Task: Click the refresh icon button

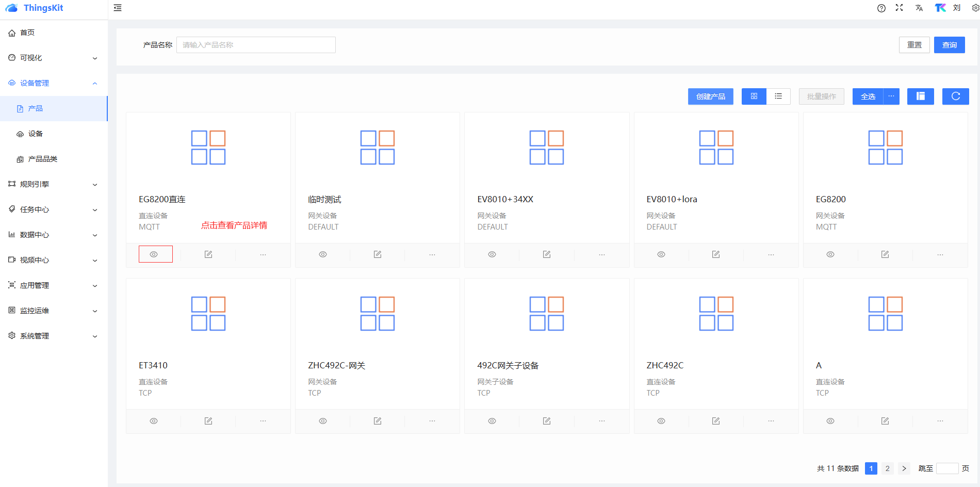Action: [955, 96]
